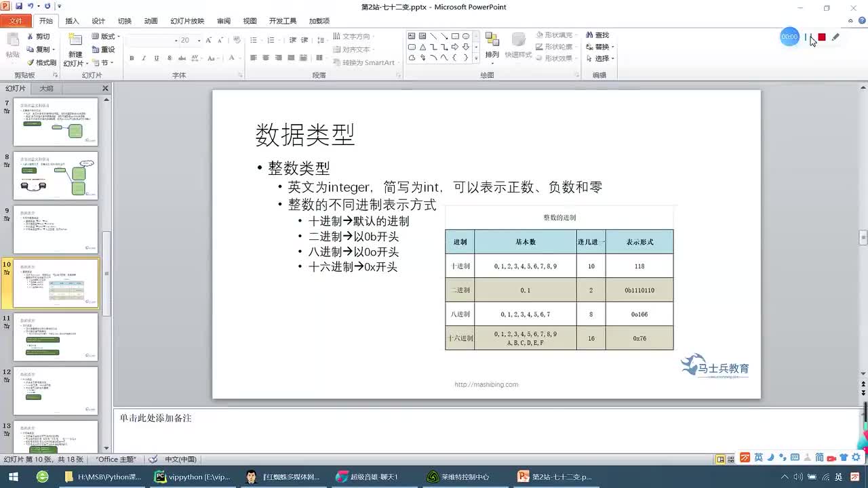The image size is (868, 488).
Task: Click the red stop recording button
Action: [x=822, y=37]
